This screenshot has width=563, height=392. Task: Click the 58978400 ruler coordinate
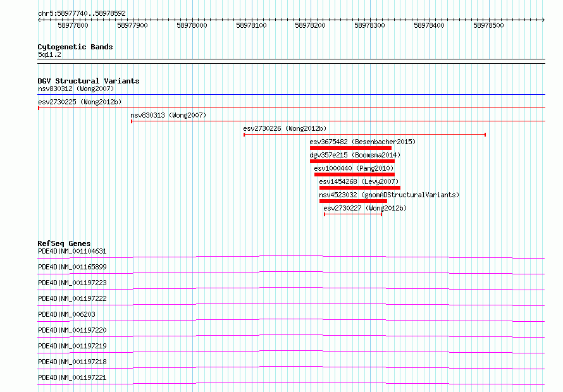(429, 25)
